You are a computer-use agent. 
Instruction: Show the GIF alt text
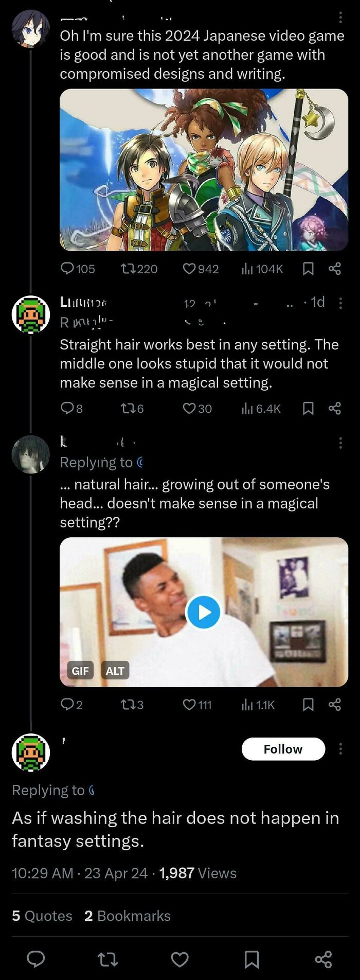coord(116,671)
